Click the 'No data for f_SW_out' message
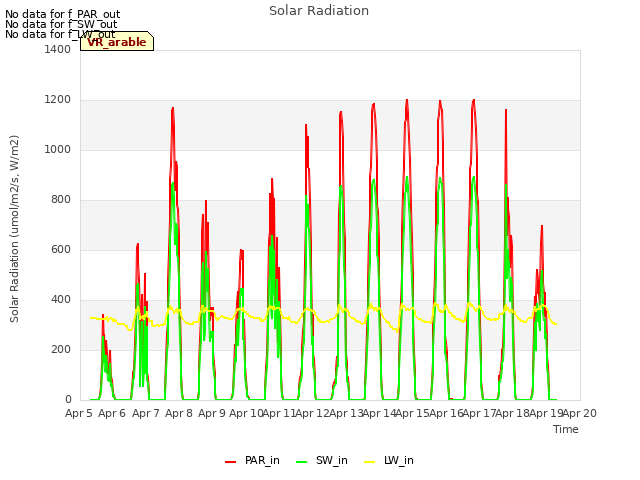 [x=61, y=24]
